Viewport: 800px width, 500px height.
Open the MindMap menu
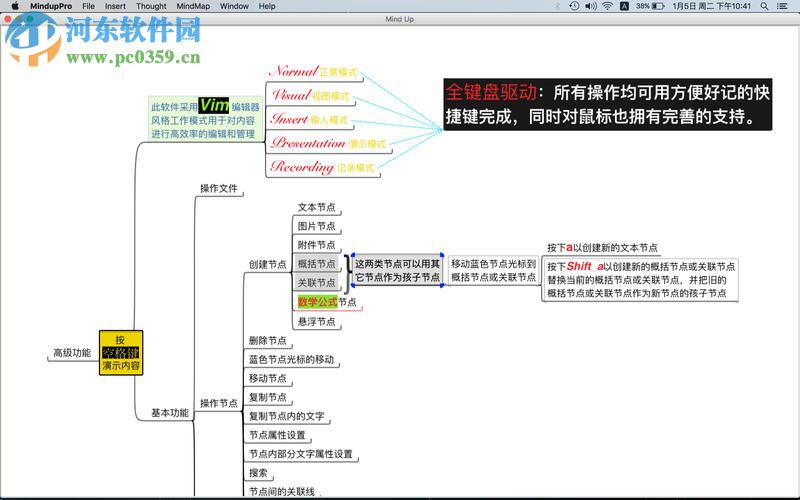[x=193, y=6]
